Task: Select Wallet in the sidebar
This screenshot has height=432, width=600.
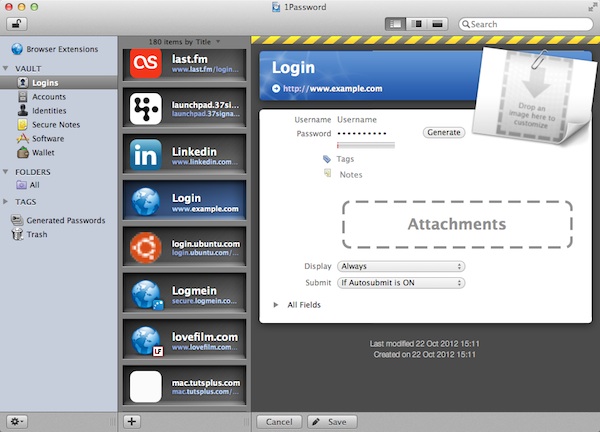Action: pos(36,152)
